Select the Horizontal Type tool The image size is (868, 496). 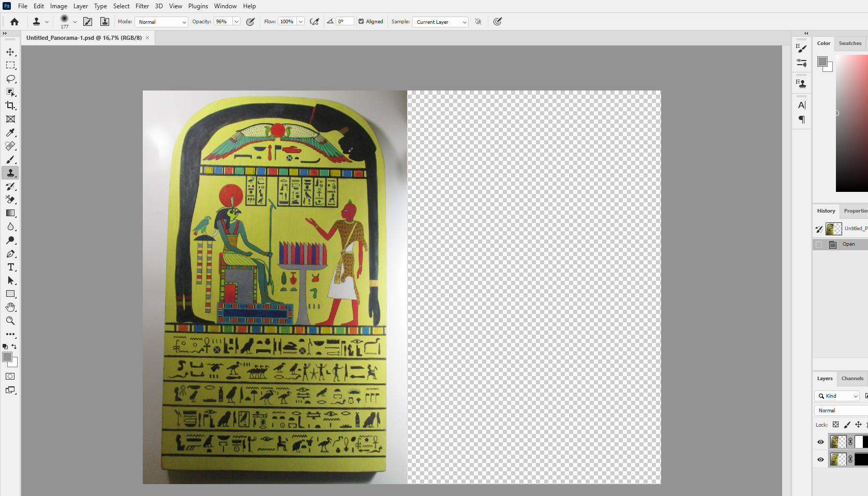pos(10,267)
